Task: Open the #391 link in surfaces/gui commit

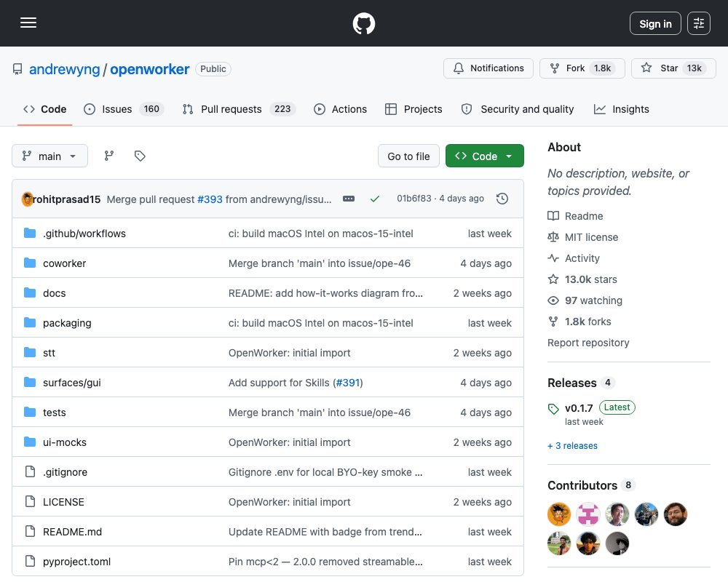Action: tap(348, 383)
